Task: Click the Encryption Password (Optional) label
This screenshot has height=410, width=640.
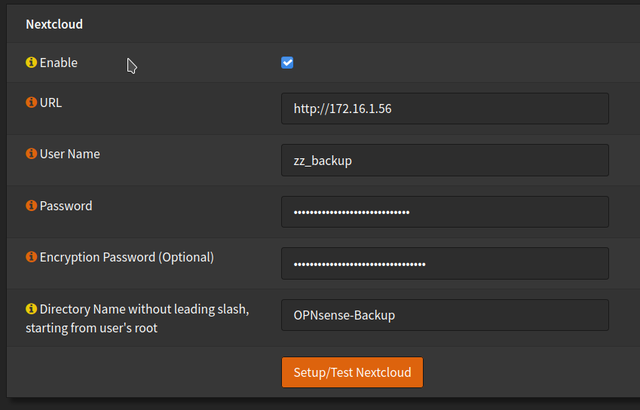Action: [127, 257]
